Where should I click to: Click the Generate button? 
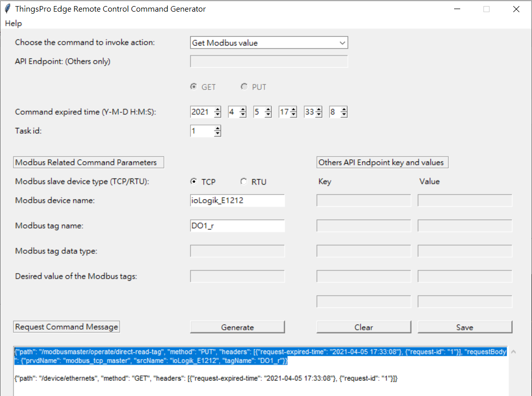tap(237, 327)
